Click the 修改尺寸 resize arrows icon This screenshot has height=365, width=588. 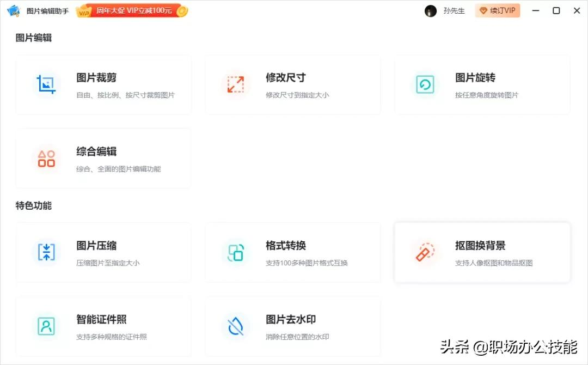[x=235, y=84]
